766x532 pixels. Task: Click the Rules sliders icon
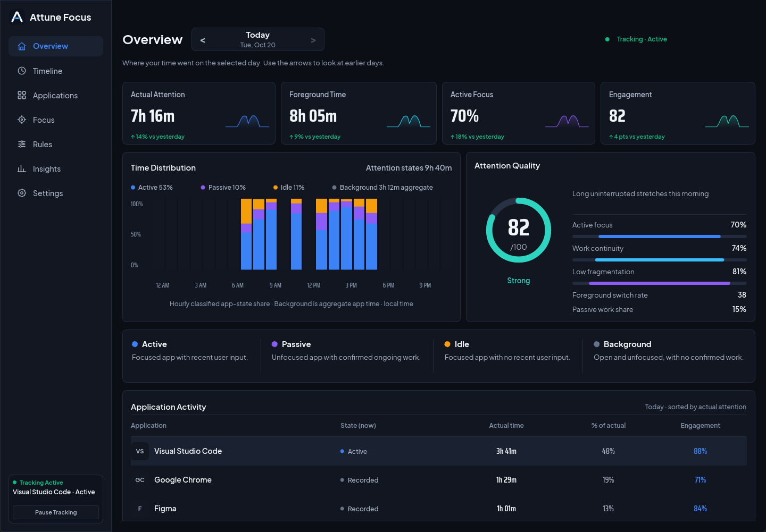tap(22, 144)
